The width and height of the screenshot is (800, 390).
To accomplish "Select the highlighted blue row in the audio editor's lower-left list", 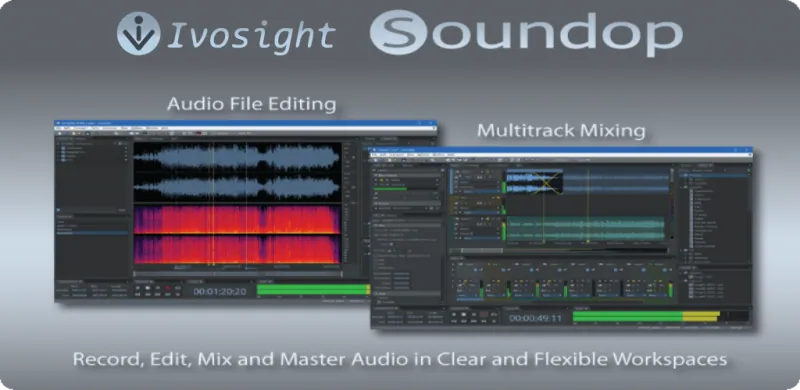I will tap(92, 233).
